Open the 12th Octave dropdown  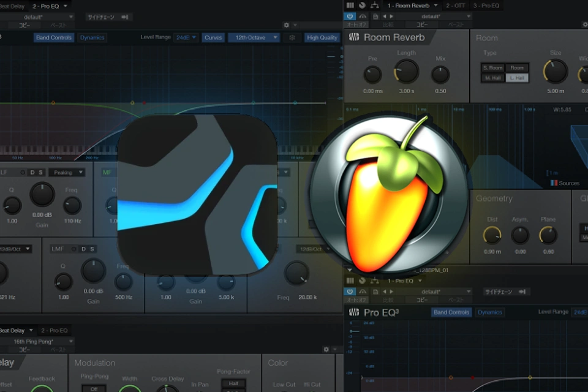click(254, 37)
